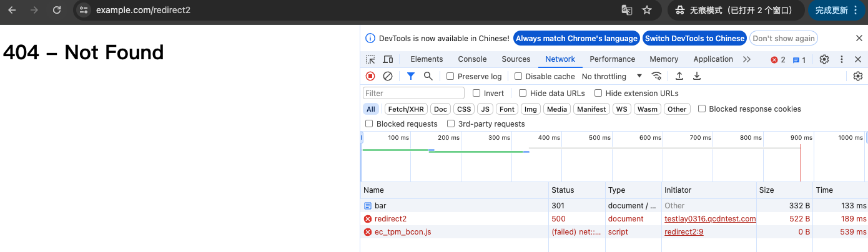The image size is (868, 252).
Task: Open DevTools three-dot customize menu
Action: [x=842, y=59]
